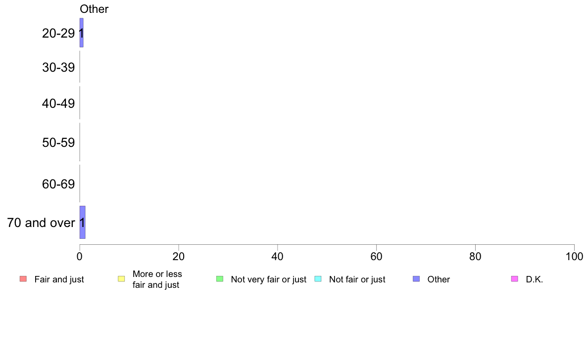Screen dimensions: 588x364
Task: Select the 20-29 blue bar
Action: tap(81, 33)
